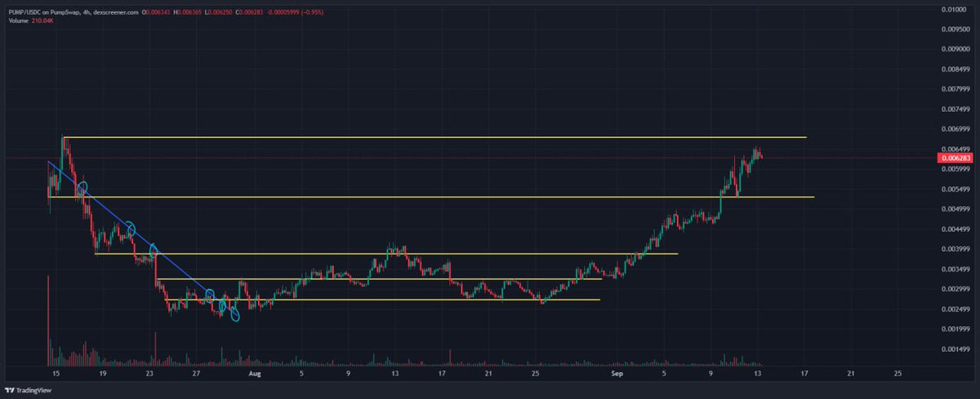Select the Volume 210.04K indicator label
This screenshot has height=399, width=980.
click(x=32, y=20)
